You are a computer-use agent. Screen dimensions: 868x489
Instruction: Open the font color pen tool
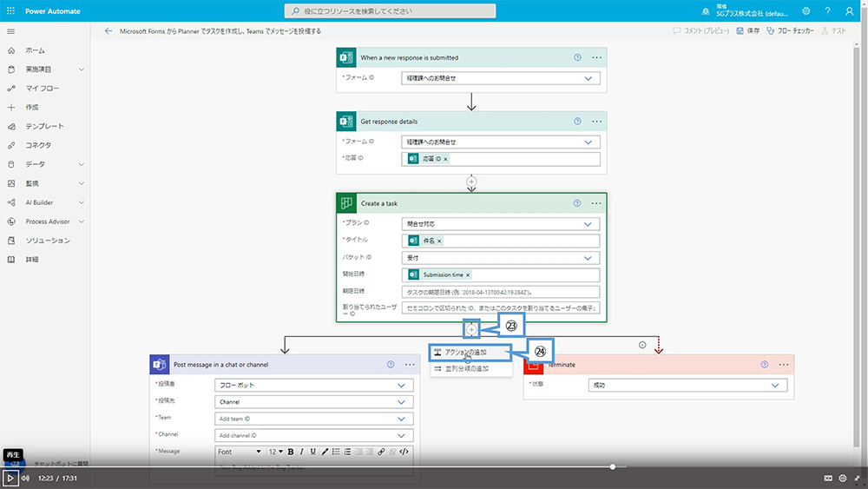click(x=325, y=452)
